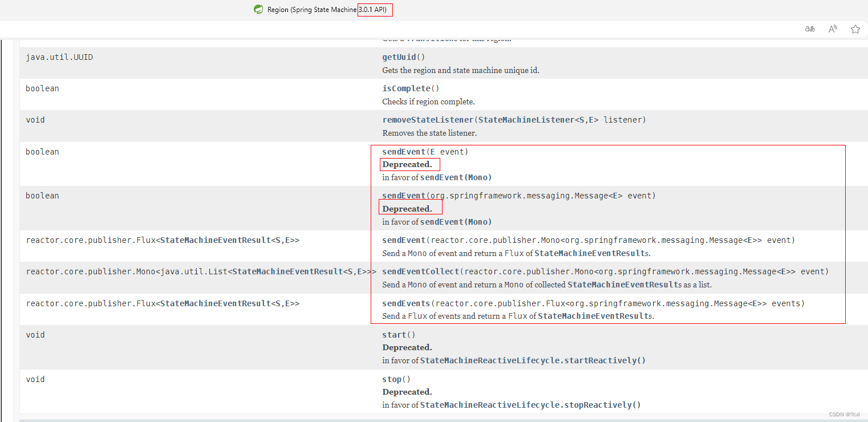Open sendEvent link with Message<E> event parameter
Viewport: 868px width, 422px height.
(404, 196)
